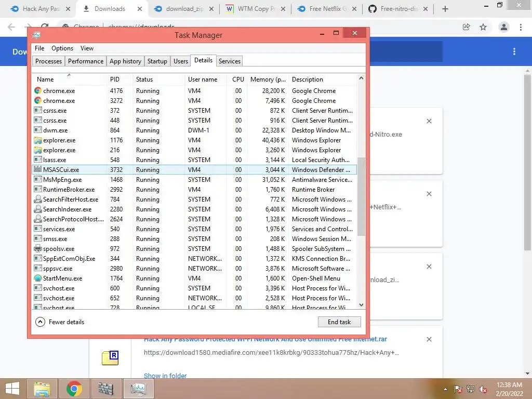Select the SppExtComObj.Exe process row
532x399 pixels.
[x=194, y=259]
